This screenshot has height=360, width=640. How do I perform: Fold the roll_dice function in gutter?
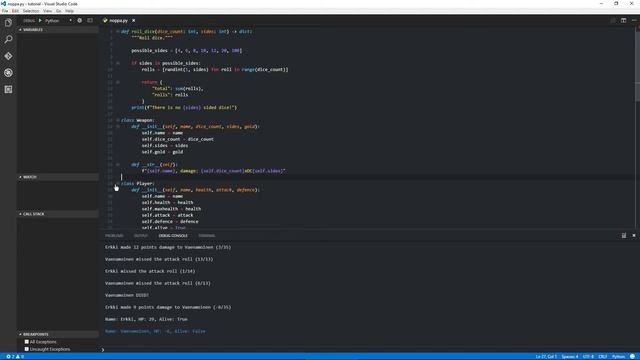tap(118, 31)
